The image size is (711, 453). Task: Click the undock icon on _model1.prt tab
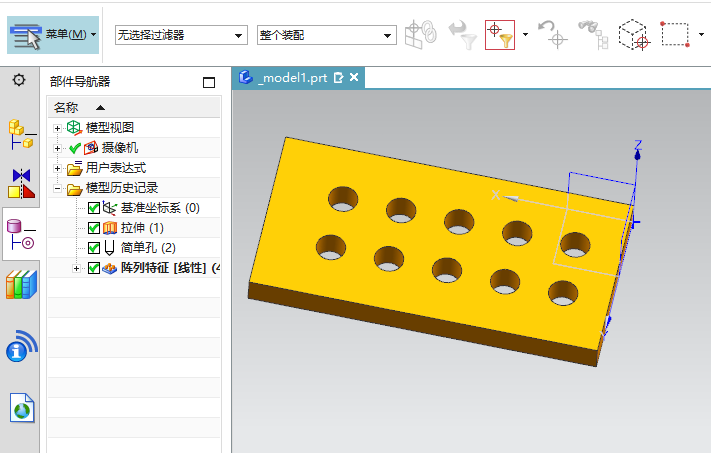pyautogui.click(x=338, y=78)
